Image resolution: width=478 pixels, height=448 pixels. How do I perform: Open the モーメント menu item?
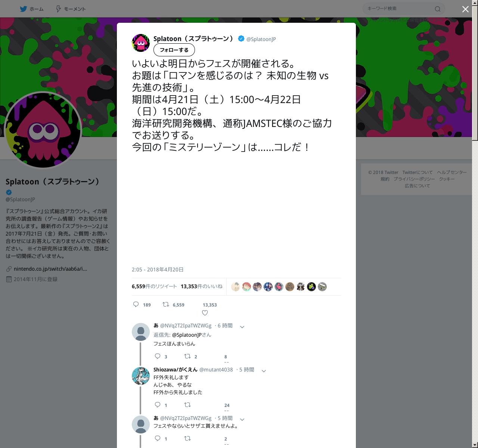coord(75,9)
